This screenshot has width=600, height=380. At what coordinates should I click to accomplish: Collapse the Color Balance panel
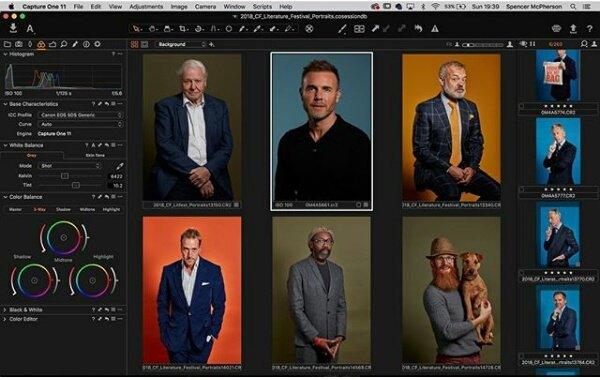tap(5, 197)
